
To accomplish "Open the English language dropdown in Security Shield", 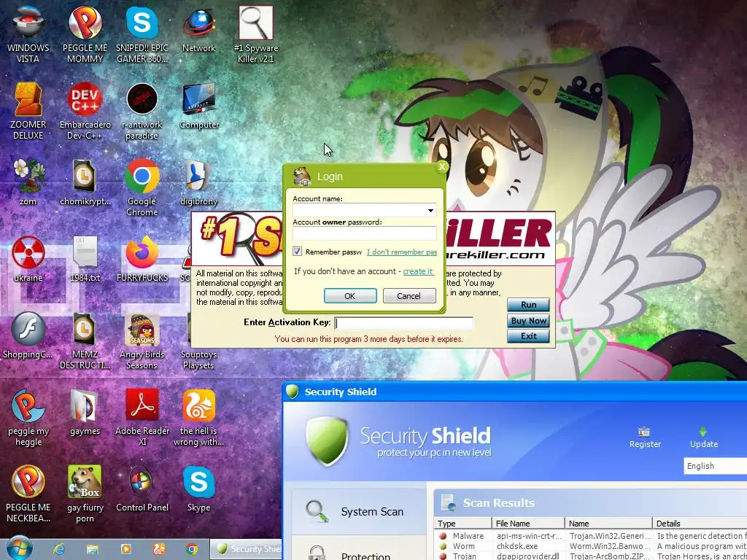I will (x=715, y=466).
